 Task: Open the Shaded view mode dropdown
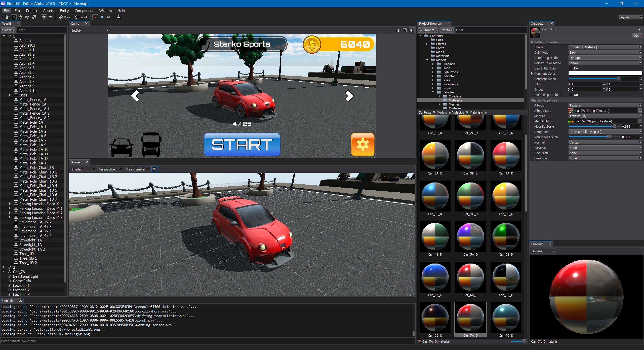(83, 169)
